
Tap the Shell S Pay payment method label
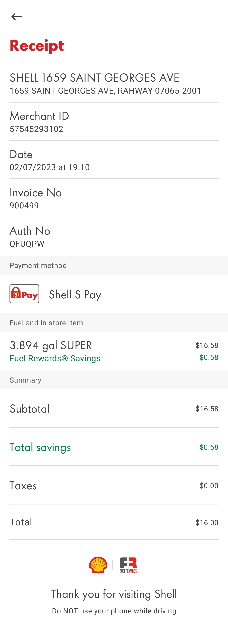[x=75, y=294]
